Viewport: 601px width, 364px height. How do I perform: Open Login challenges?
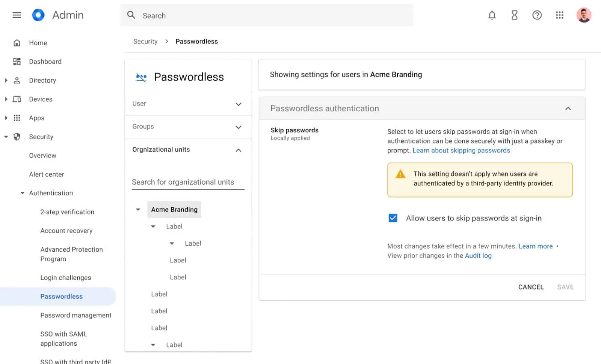pos(66,278)
